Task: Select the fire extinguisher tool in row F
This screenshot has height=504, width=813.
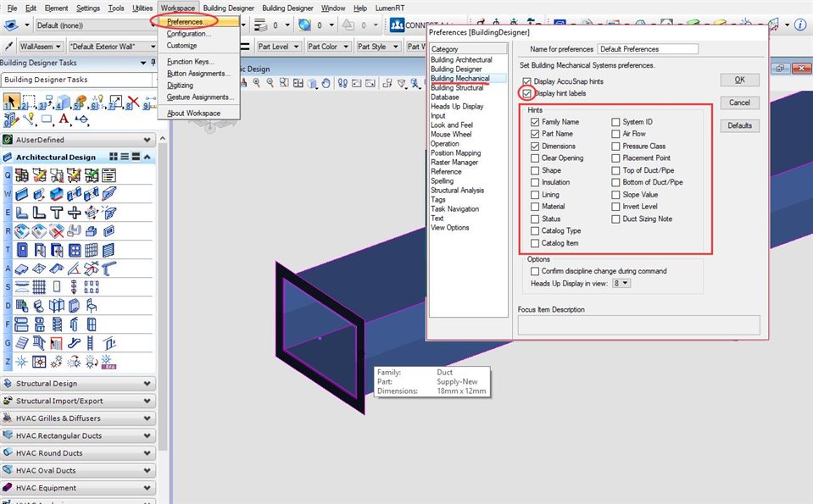Action: pos(74,324)
